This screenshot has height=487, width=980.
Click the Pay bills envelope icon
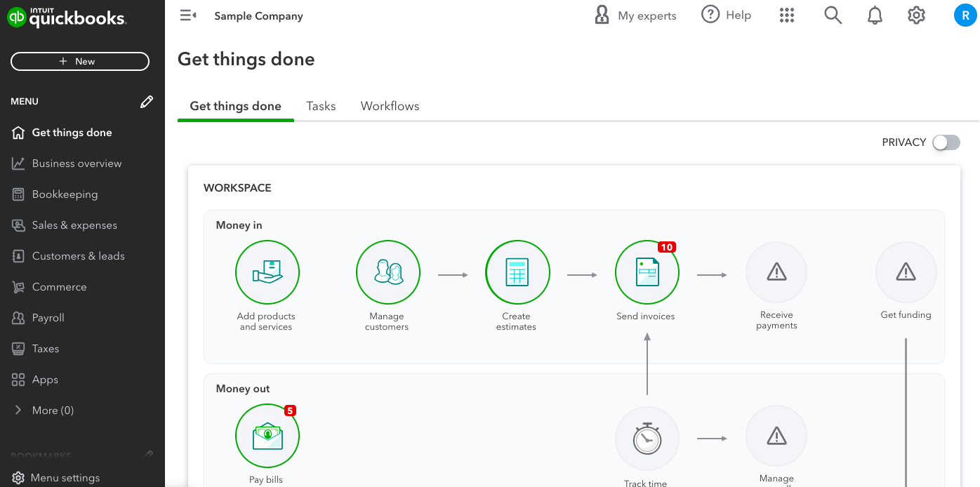[267, 436]
